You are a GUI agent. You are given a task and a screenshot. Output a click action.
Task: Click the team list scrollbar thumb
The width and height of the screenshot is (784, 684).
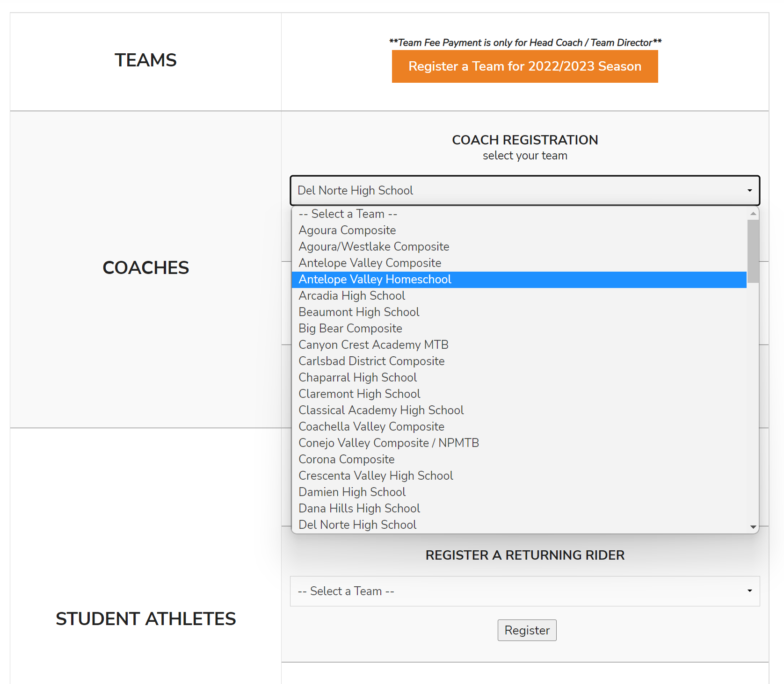coord(753,252)
